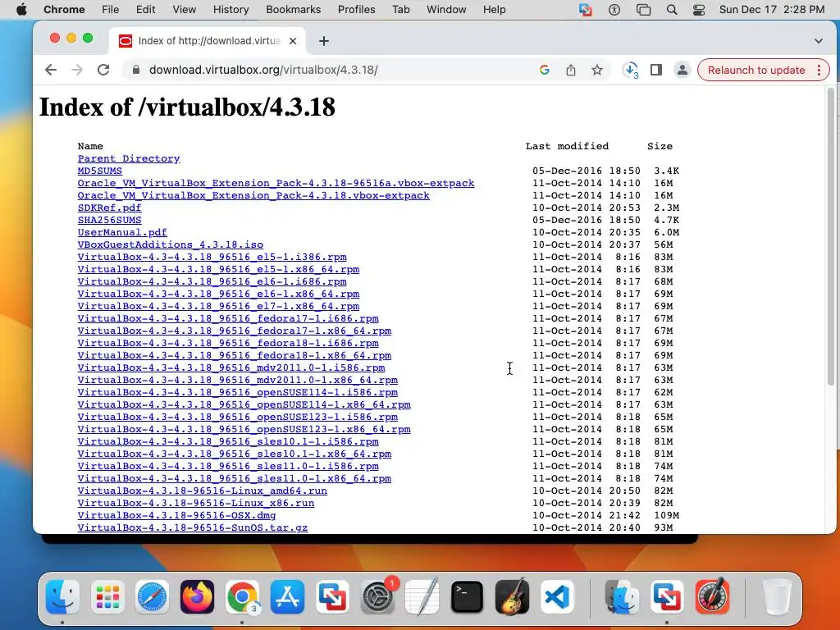Download the mdv2011.0-1.i586.rpm package

pyautogui.click(x=231, y=368)
